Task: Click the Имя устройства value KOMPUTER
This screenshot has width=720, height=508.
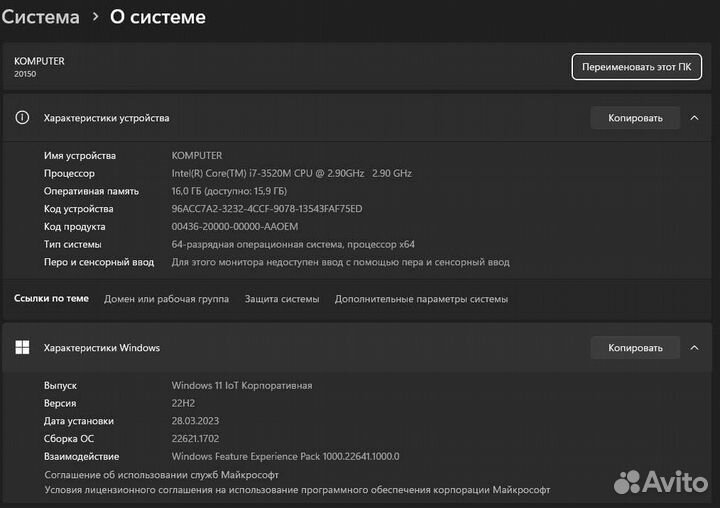Action: [197, 156]
